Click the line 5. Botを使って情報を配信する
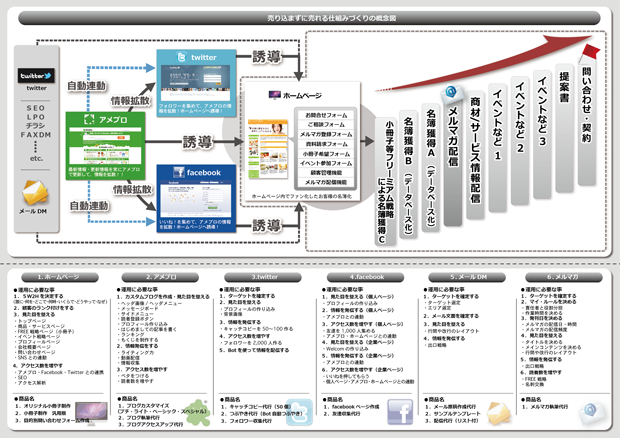 (254, 350)
